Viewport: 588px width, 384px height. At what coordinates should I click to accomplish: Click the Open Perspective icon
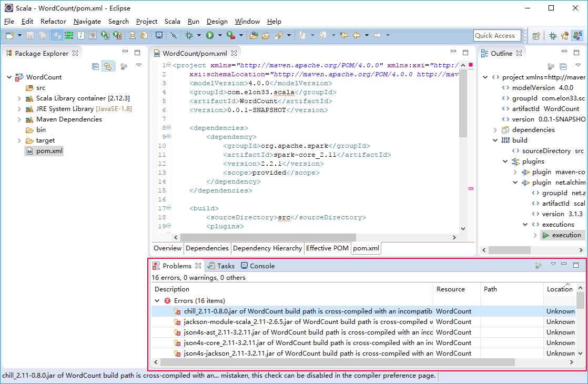point(536,36)
